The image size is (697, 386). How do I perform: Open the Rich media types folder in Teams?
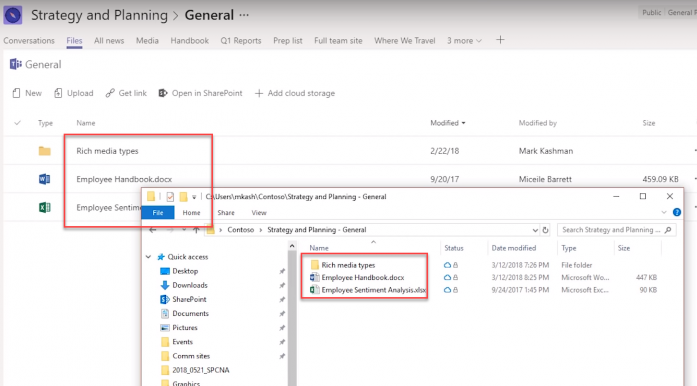(x=107, y=151)
